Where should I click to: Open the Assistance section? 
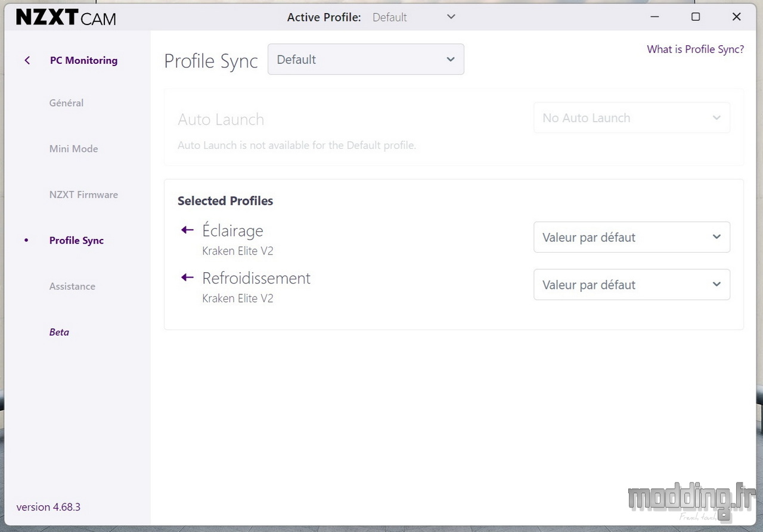(72, 287)
